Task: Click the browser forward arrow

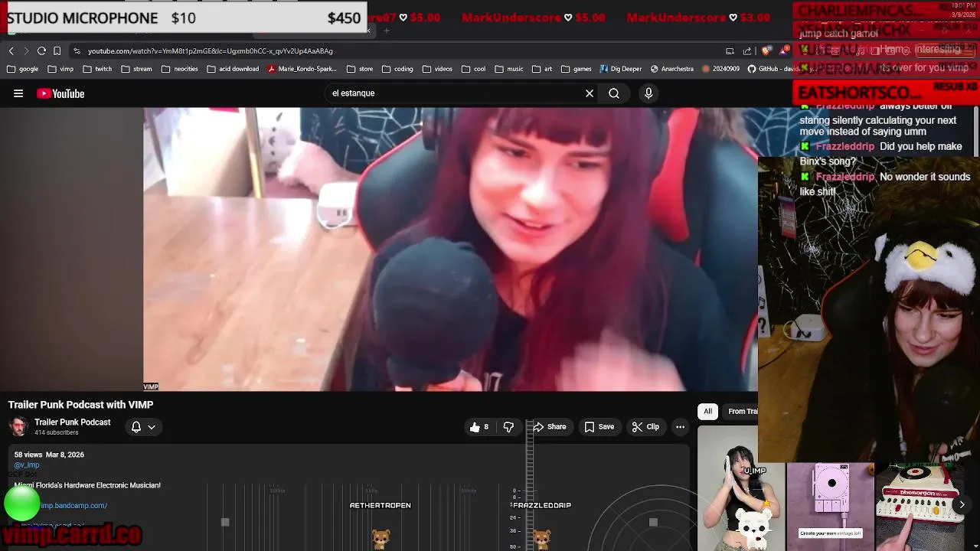Action: click(x=26, y=51)
